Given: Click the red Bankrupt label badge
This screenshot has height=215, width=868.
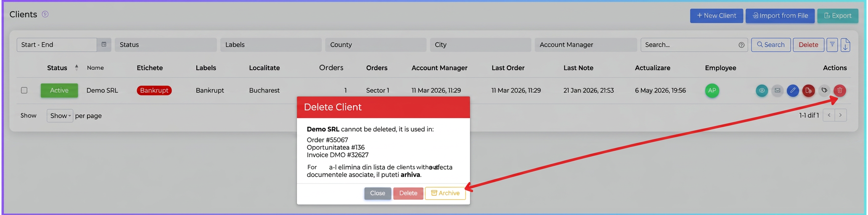Looking at the screenshot, I should (x=154, y=90).
